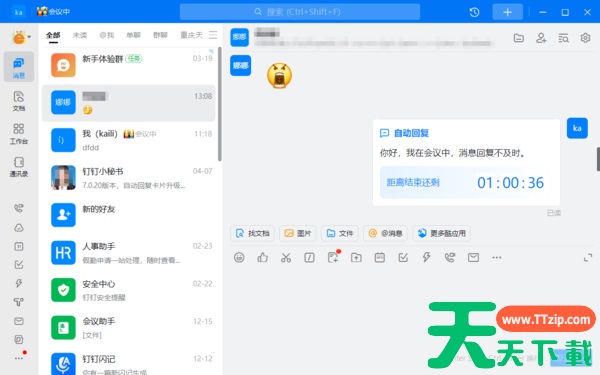Click the add member icon in chat header
Image resolution: width=600 pixels, height=375 pixels.
[541, 38]
